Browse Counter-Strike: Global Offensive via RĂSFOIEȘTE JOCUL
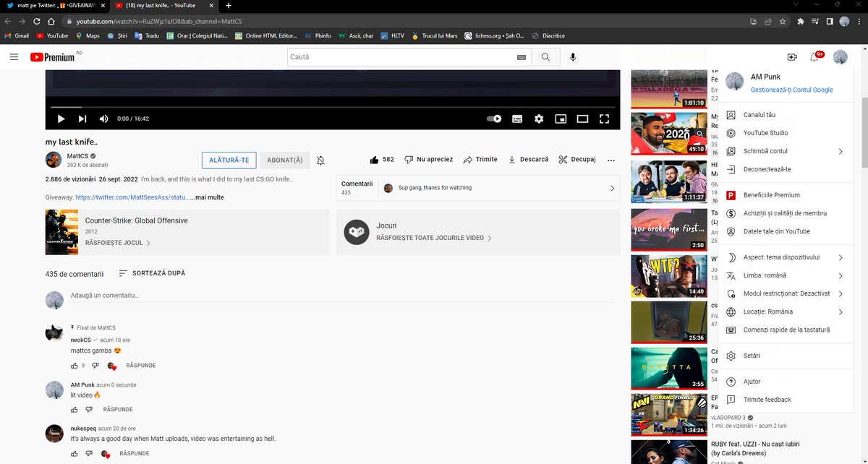Screen dimensions: 868x464 pos(117,244)
